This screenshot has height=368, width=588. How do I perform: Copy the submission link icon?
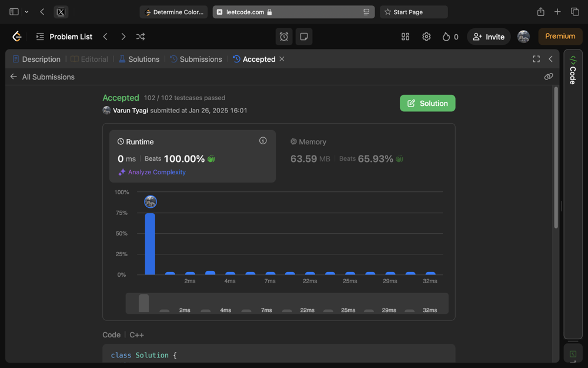coord(549,77)
